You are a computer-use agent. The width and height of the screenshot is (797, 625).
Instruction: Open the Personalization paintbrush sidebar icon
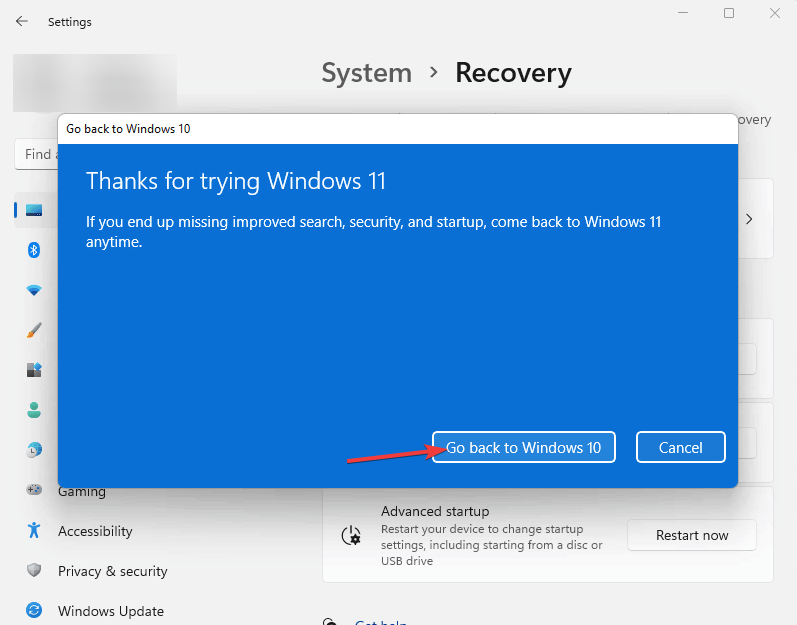click(34, 330)
